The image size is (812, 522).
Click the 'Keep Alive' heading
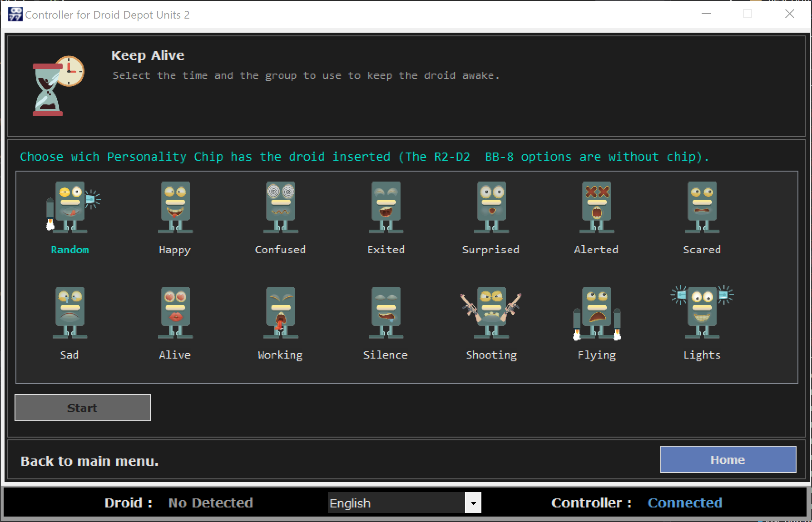click(x=148, y=55)
